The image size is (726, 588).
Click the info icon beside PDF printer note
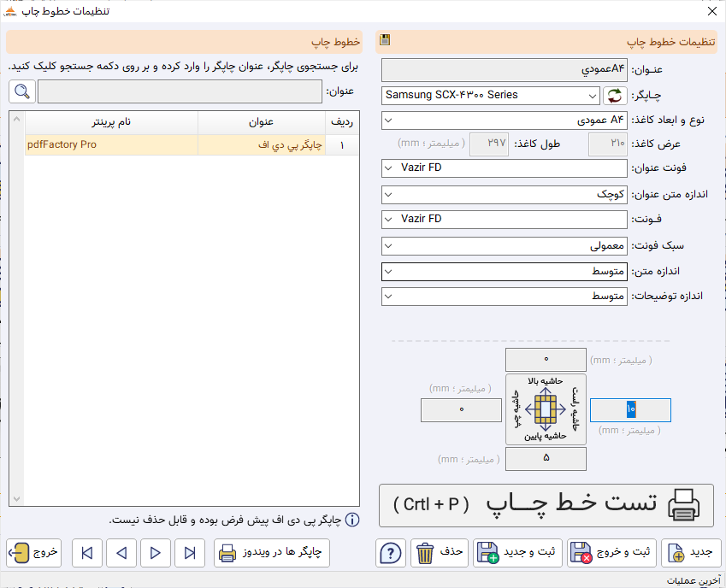pyautogui.click(x=352, y=520)
